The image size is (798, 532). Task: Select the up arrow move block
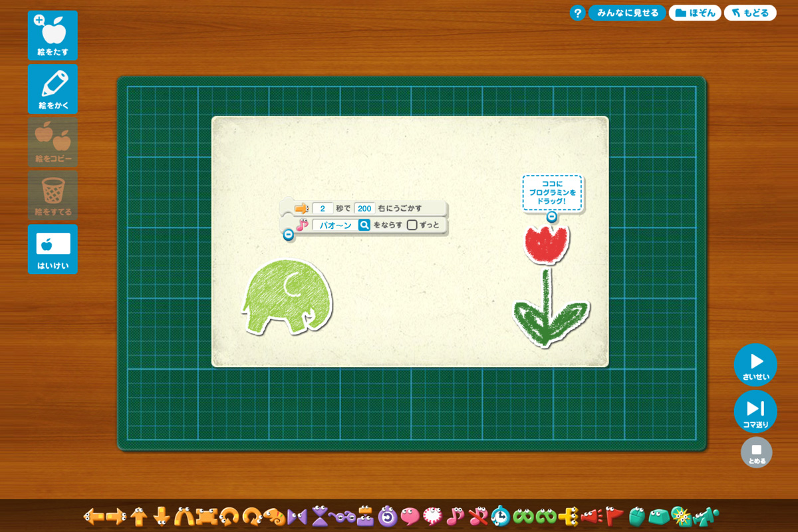pyautogui.click(x=138, y=515)
